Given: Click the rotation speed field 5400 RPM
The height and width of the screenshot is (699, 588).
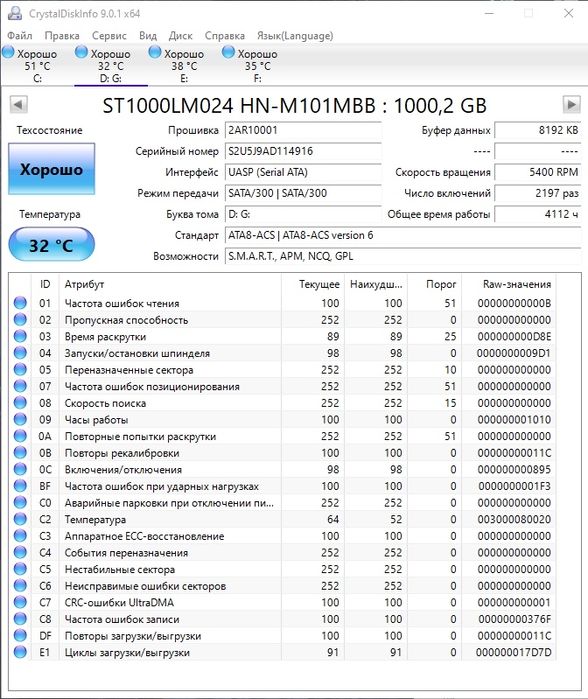Looking at the screenshot, I should coord(538,172).
